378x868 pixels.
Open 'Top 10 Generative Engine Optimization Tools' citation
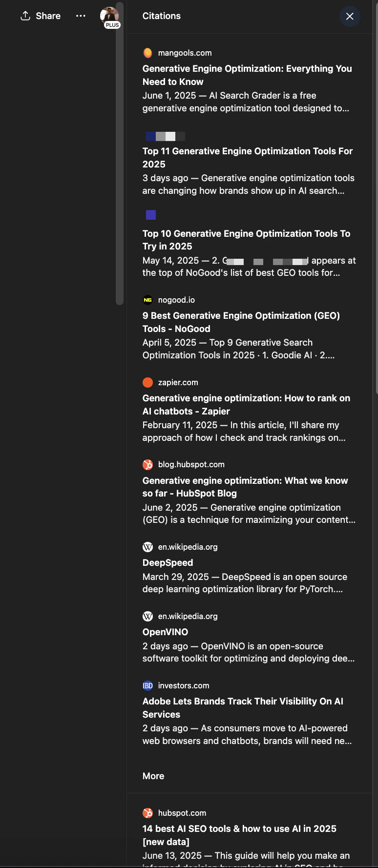coord(247,240)
